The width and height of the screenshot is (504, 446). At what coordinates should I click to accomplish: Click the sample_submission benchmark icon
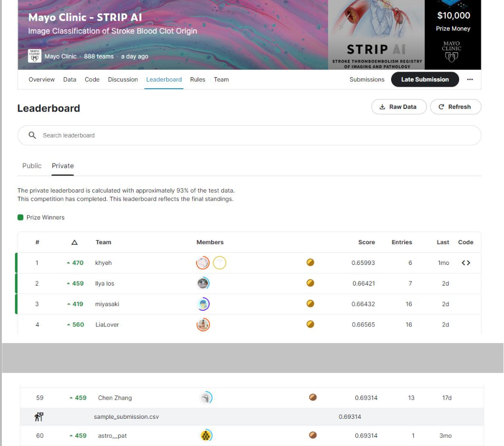coord(39,417)
